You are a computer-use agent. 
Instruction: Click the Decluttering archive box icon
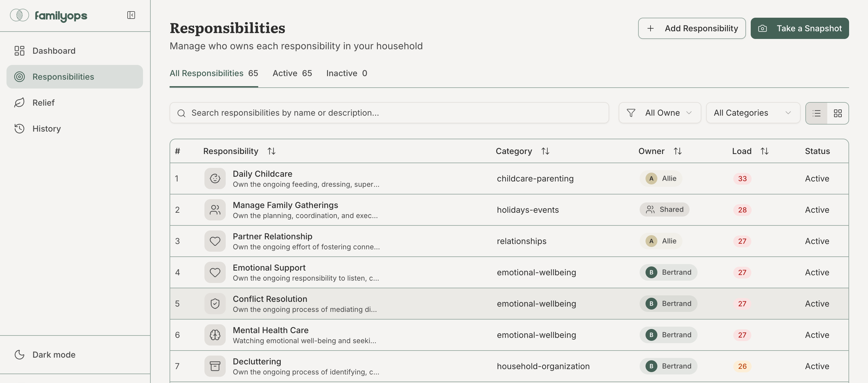click(215, 366)
